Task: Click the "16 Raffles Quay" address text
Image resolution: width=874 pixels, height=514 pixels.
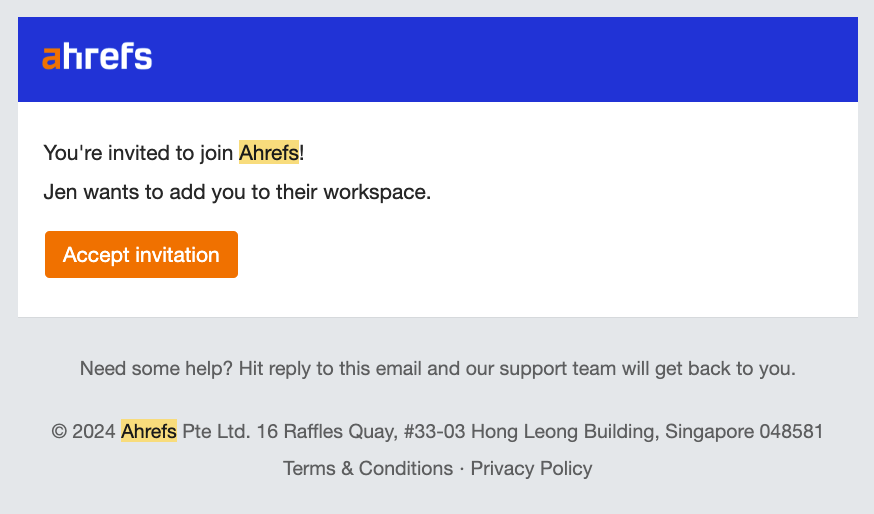Action: point(320,432)
